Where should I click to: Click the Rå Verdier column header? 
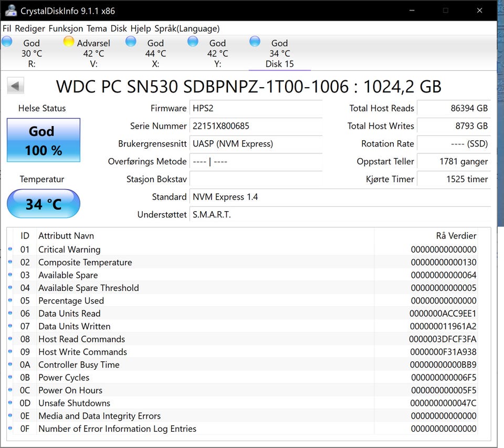[x=456, y=236]
